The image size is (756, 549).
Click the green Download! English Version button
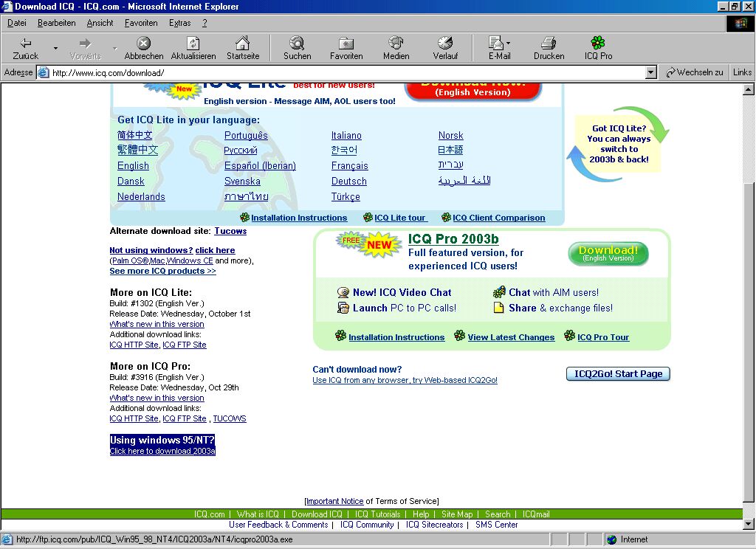point(608,254)
